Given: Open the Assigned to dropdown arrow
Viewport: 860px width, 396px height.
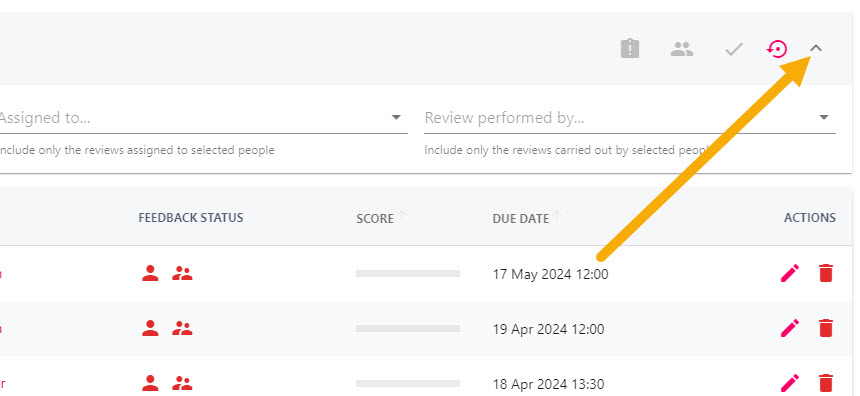Looking at the screenshot, I should coord(396,117).
